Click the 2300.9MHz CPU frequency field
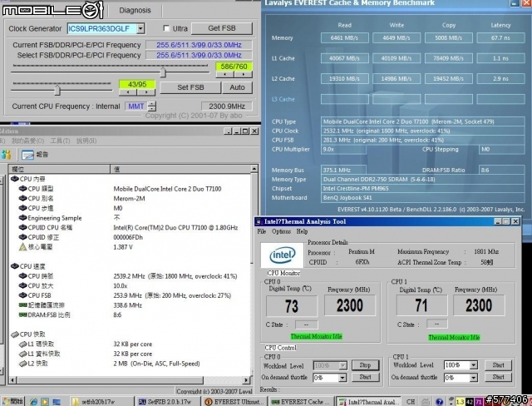Screen dimensions: 532x406 227,106
